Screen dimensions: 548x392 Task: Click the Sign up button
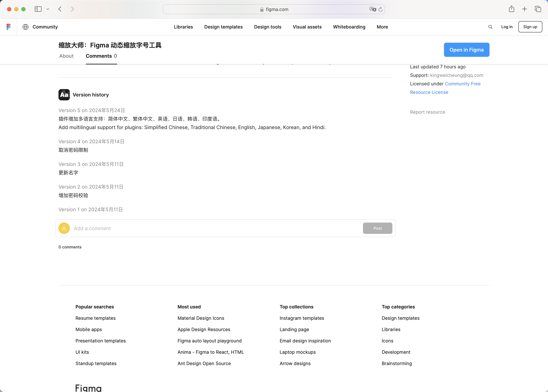tap(530, 27)
